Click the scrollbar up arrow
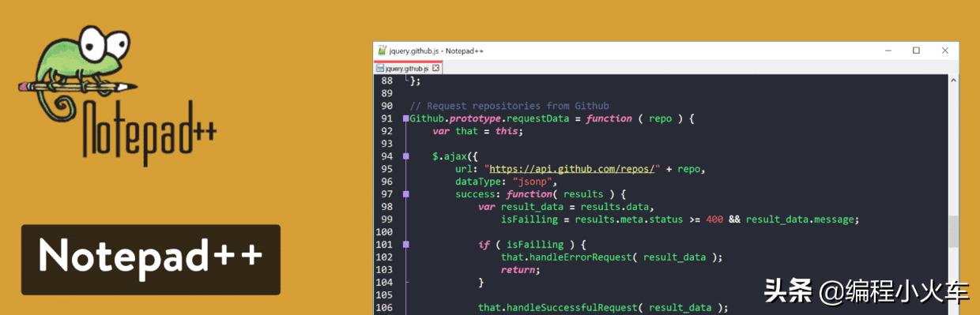The width and height of the screenshot is (980, 315). pos(953,81)
